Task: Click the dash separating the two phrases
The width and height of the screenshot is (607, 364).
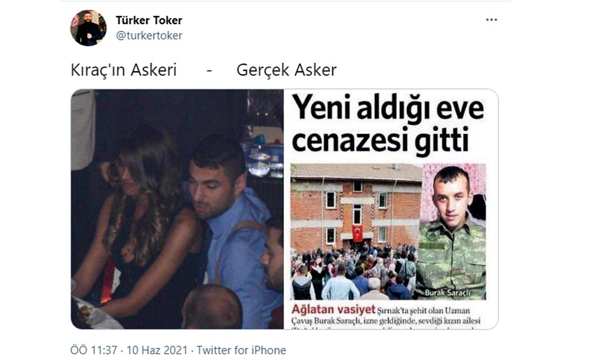Action: pos(209,71)
